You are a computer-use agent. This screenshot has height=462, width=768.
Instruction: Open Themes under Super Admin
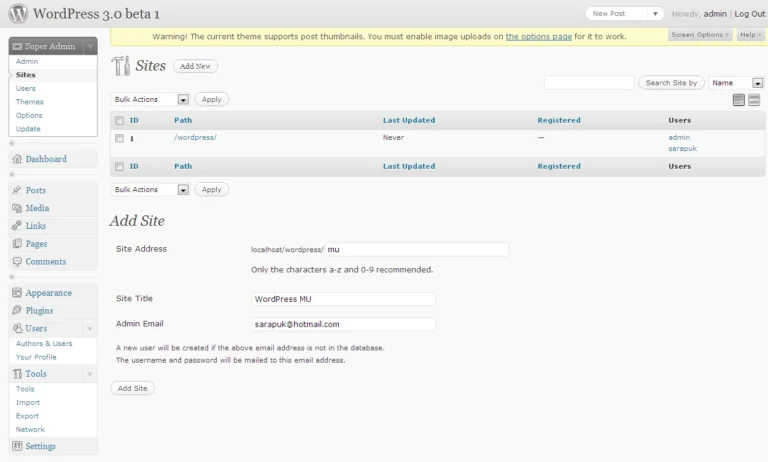click(29, 102)
